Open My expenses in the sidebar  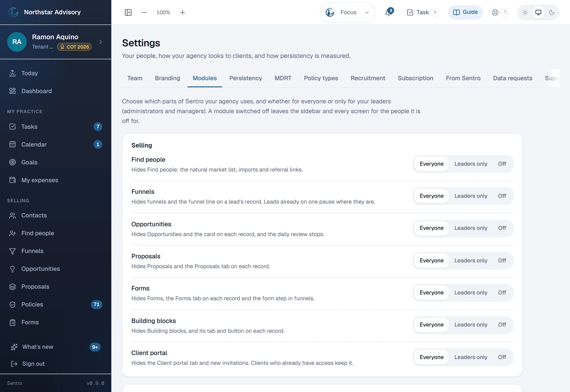tap(55, 180)
